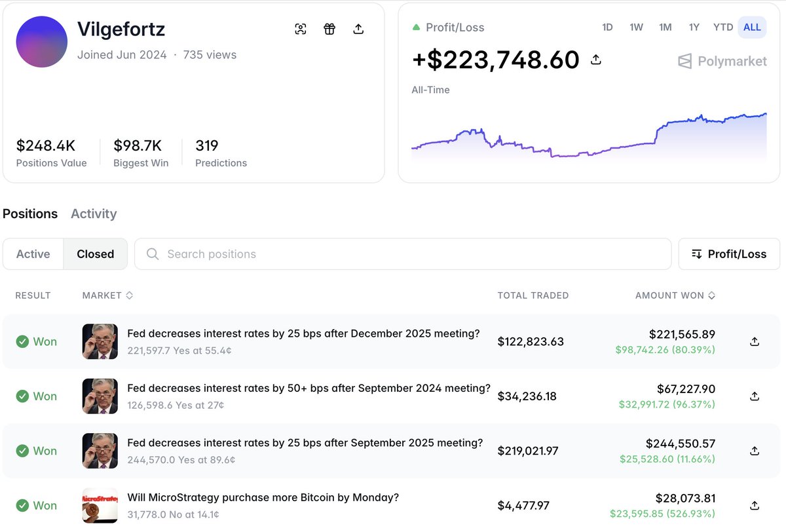Click the MicroStrategy market thumbnail
Screen dimensions: 786x532
(100, 506)
